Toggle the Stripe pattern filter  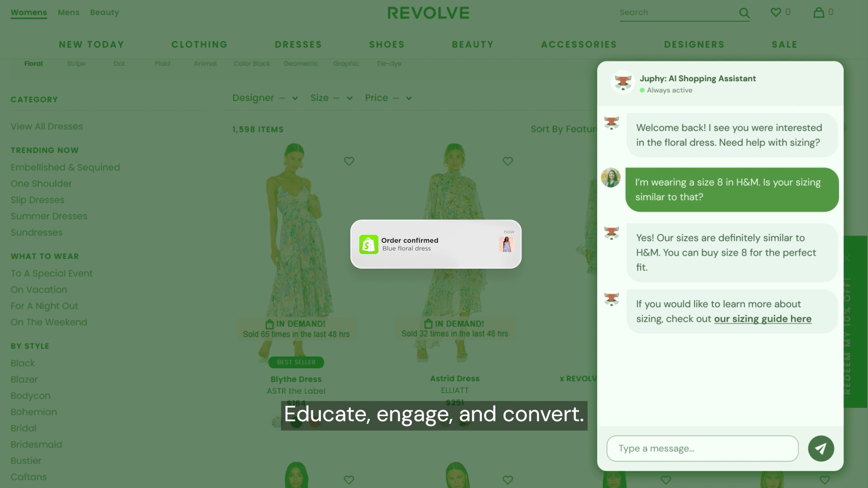coord(76,64)
